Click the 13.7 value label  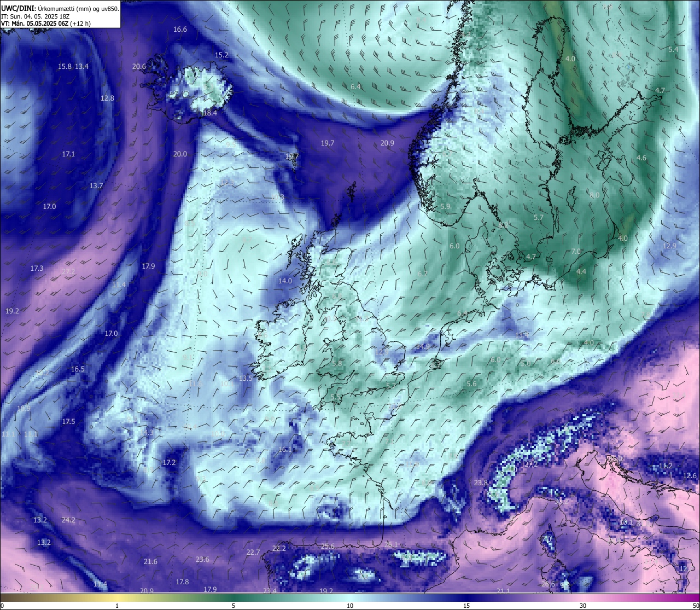pos(96,186)
